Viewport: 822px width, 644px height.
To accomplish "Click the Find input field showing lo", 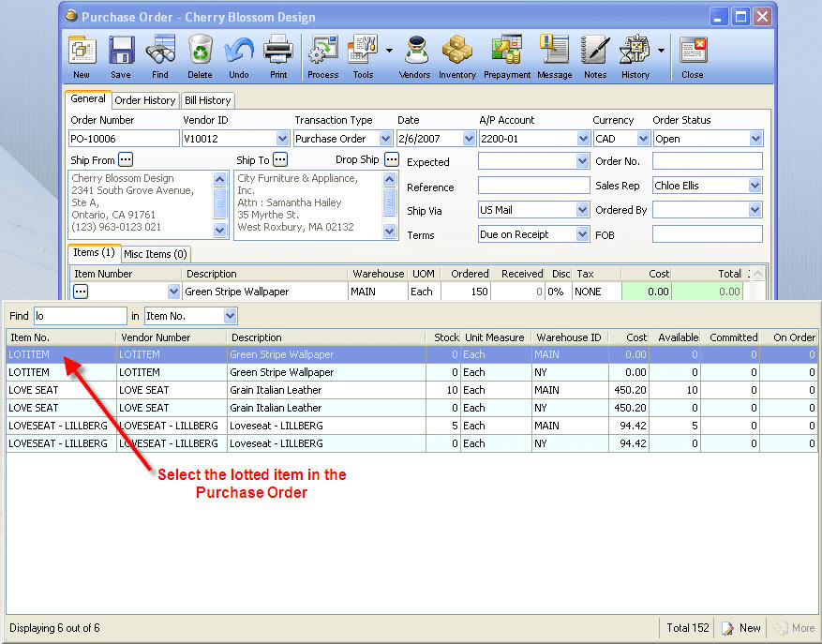I will coord(80,316).
